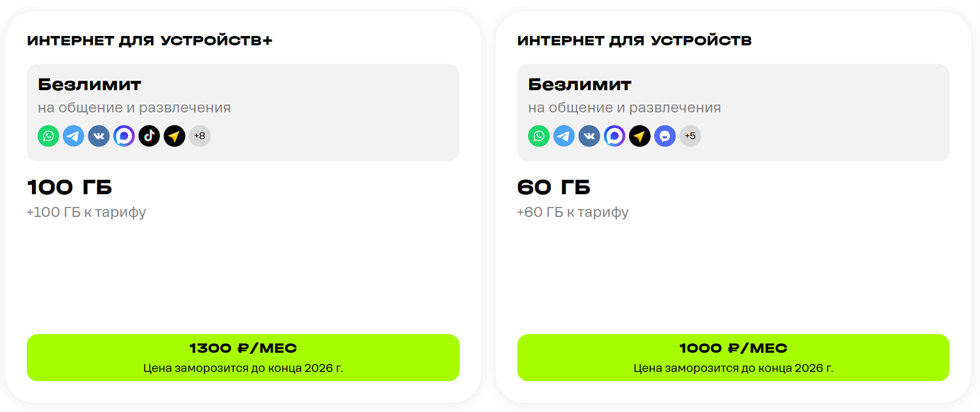Click Yandex Navigator icon in the 60 ГБ card
Image resolution: width=980 pixels, height=412 pixels.
pyautogui.click(x=640, y=136)
